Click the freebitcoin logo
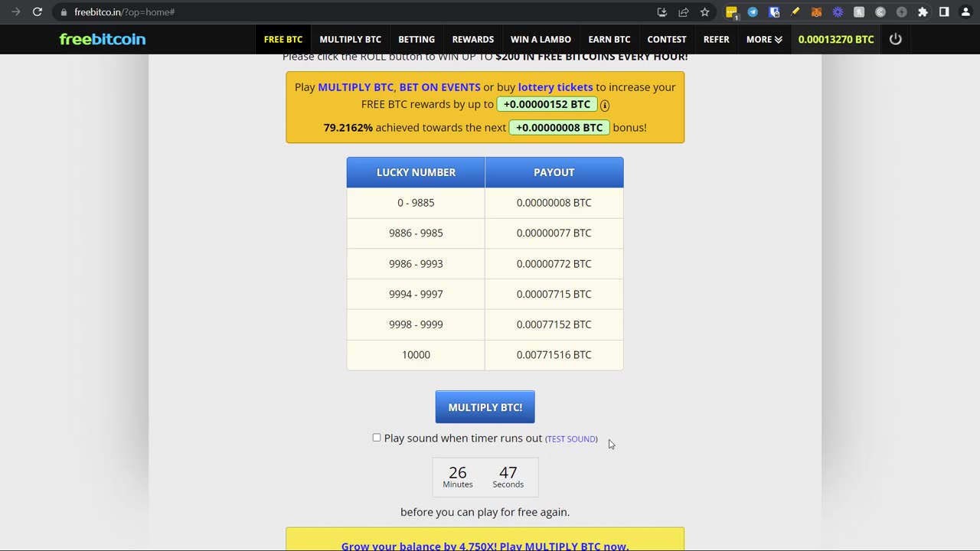980x551 pixels. click(103, 39)
